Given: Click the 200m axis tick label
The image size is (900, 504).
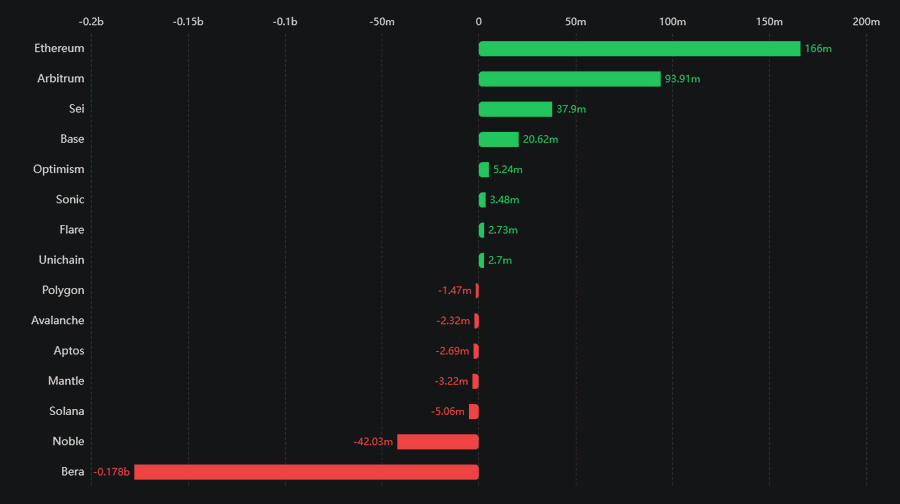Looking at the screenshot, I should (x=866, y=21).
